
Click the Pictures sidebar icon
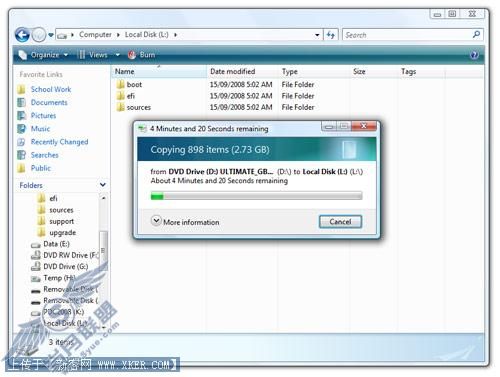tap(21, 116)
